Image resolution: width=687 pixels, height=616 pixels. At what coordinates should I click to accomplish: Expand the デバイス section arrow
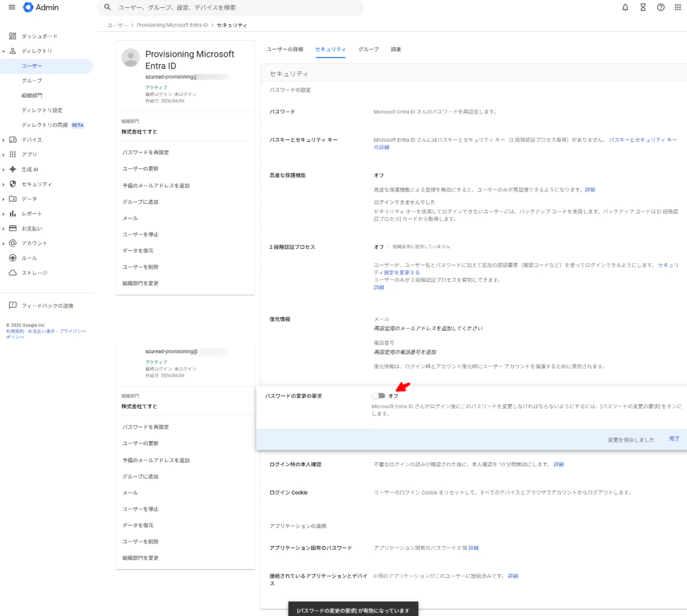(x=3, y=140)
